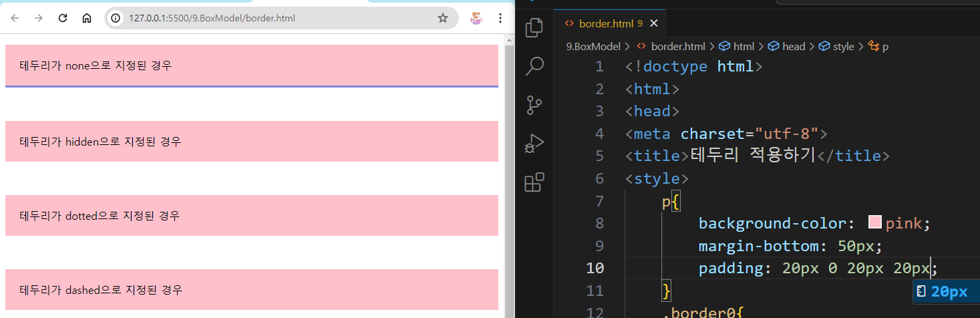Click the address bar URL
The image size is (980, 318).
[212, 19]
